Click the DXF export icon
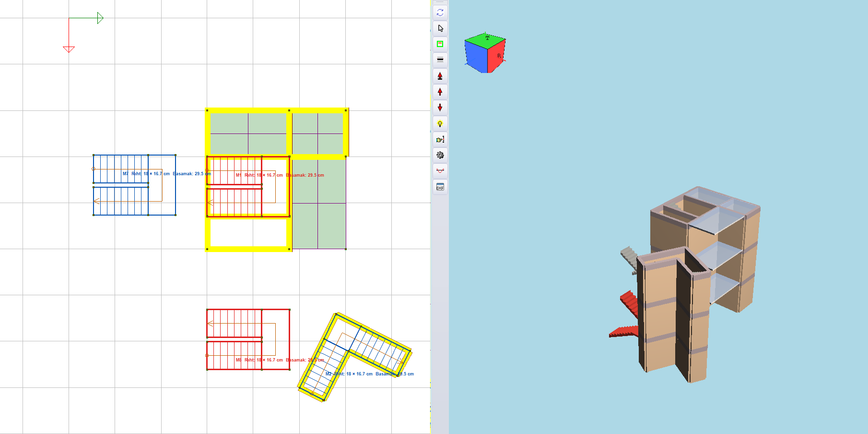Viewport: 868px width, 434px height. coord(440,187)
